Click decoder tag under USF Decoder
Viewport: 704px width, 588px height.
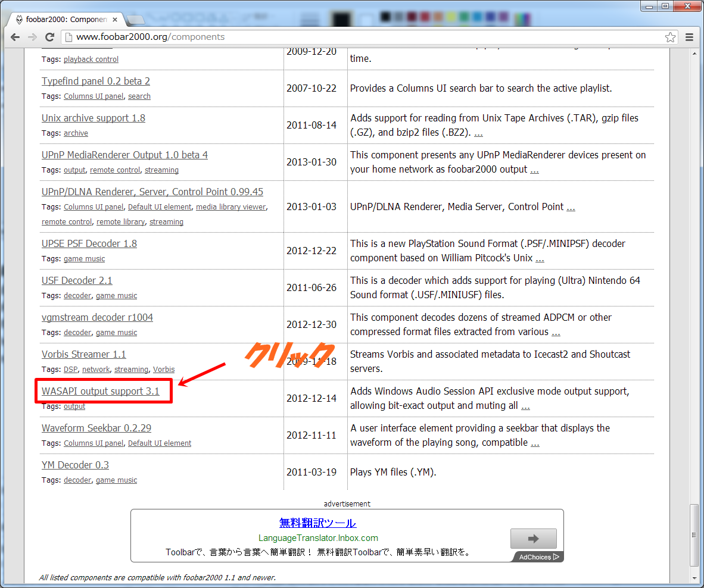click(77, 295)
